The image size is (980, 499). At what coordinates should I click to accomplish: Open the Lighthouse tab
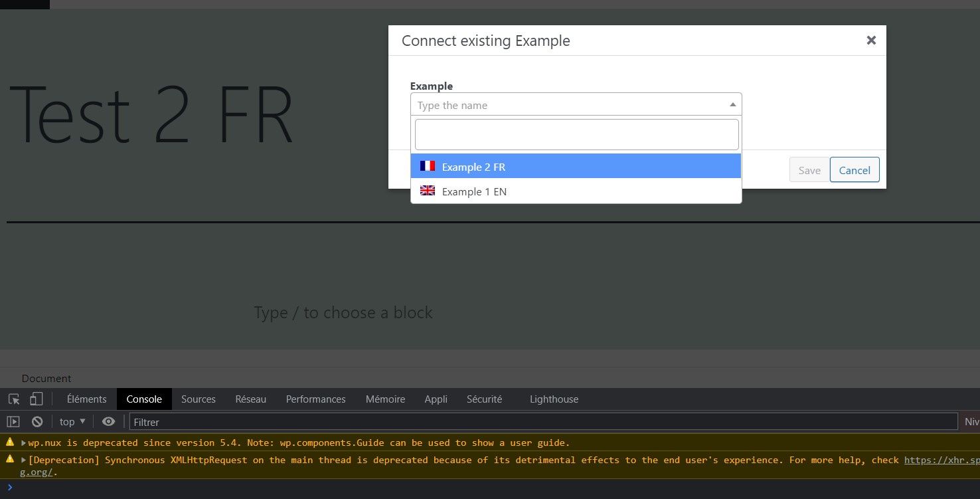pyautogui.click(x=554, y=399)
